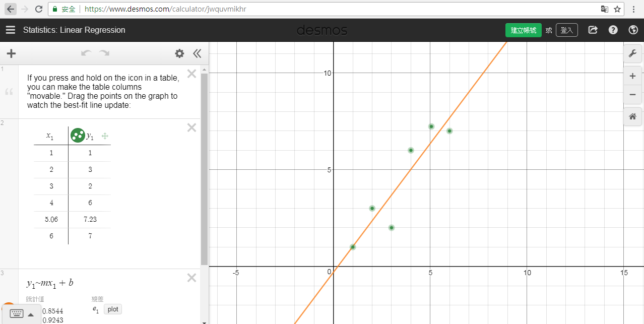Show the on-screen keyboard
The width and height of the screenshot is (644, 324).
[x=17, y=314]
